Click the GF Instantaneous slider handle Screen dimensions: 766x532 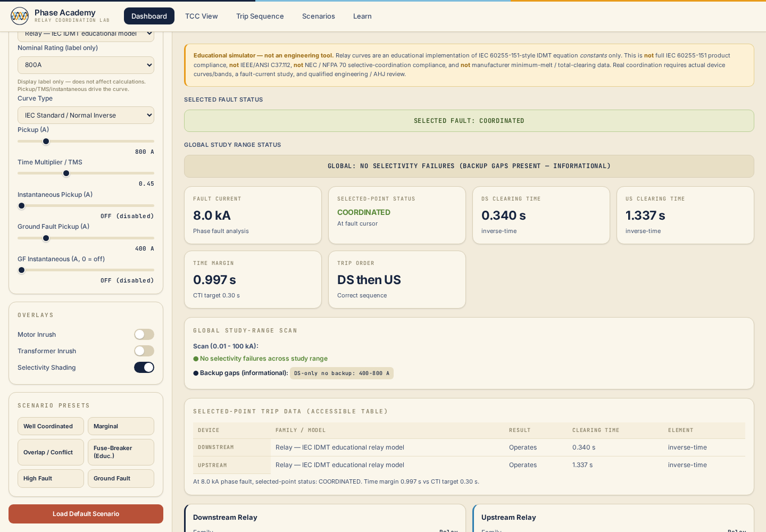[x=21, y=270]
